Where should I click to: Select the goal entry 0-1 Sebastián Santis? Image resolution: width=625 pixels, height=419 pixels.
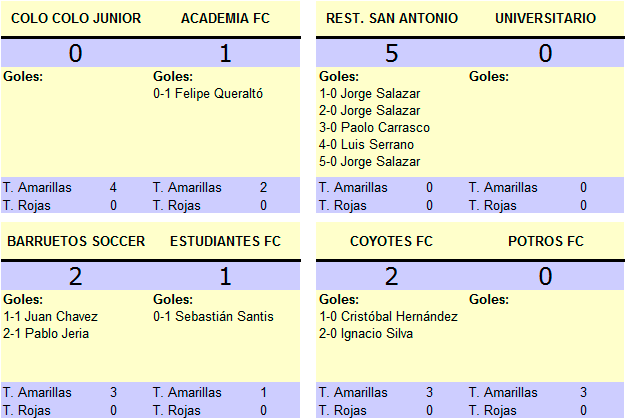[213, 317]
